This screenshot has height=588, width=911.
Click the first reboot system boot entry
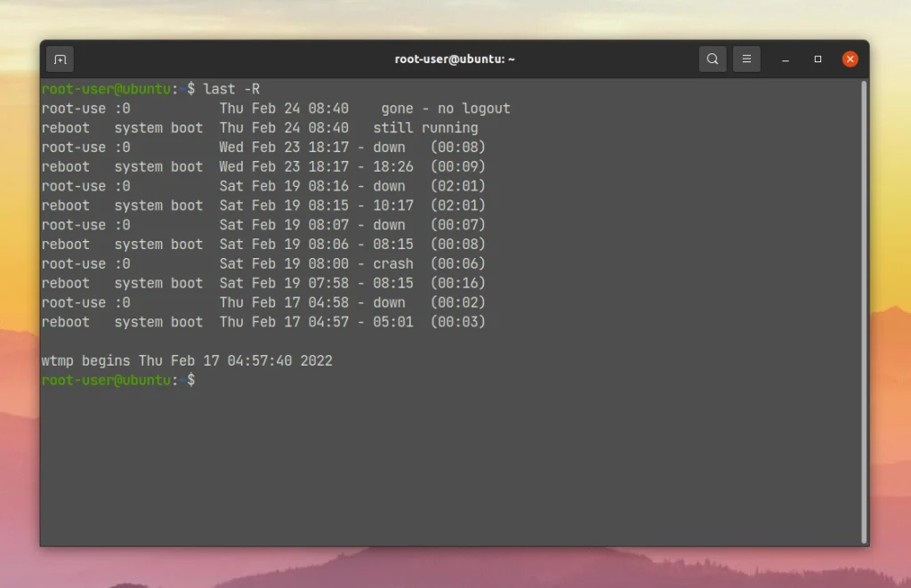[123, 127]
